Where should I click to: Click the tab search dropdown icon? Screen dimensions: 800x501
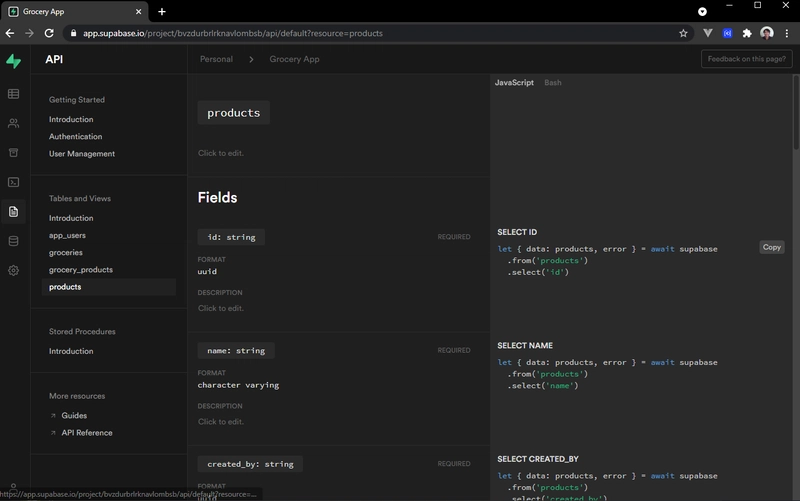703,11
